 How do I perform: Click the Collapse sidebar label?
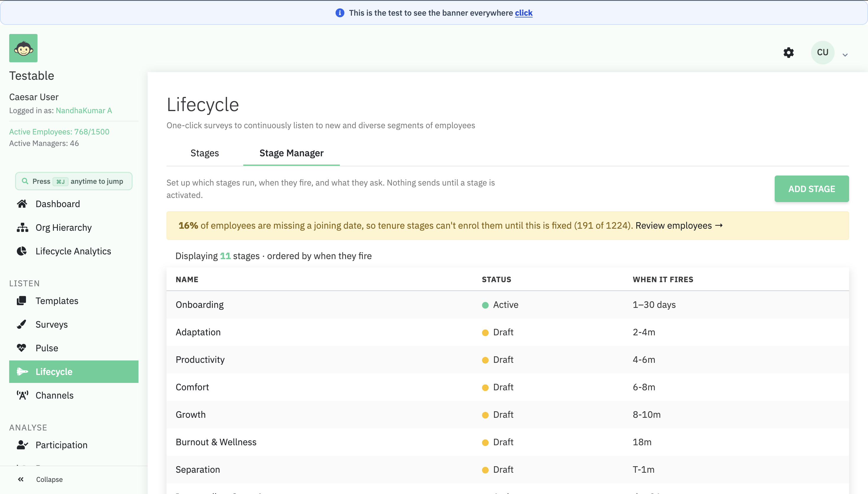tap(50, 480)
